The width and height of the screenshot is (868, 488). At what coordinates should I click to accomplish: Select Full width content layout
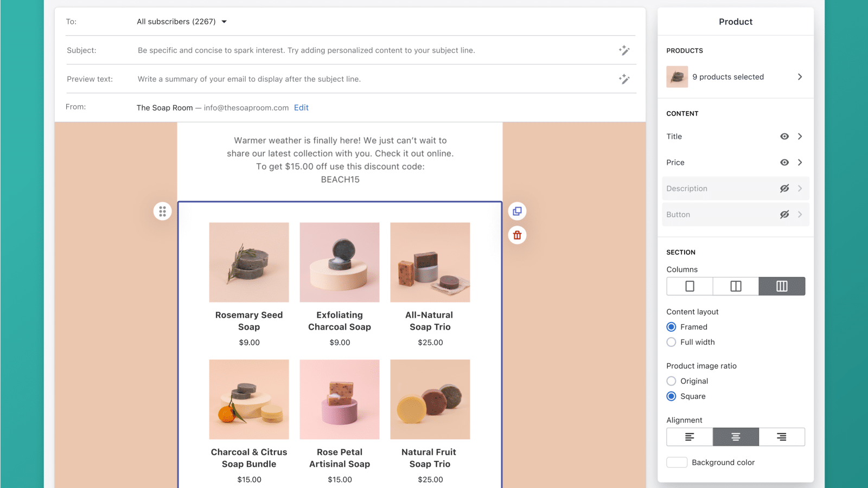pyautogui.click(x=671, y=342)
